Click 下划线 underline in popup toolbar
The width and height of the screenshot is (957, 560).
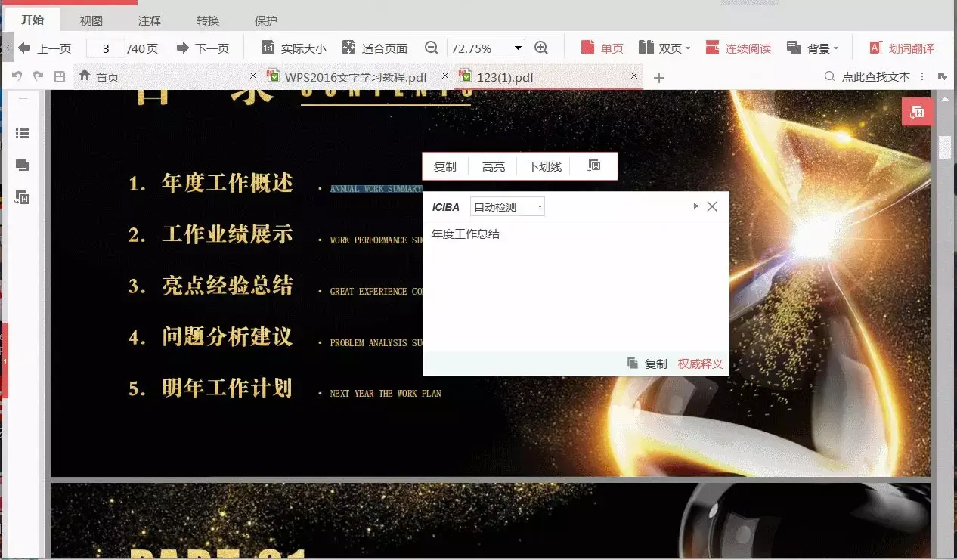pyautogui.click(x=544, y=166)
